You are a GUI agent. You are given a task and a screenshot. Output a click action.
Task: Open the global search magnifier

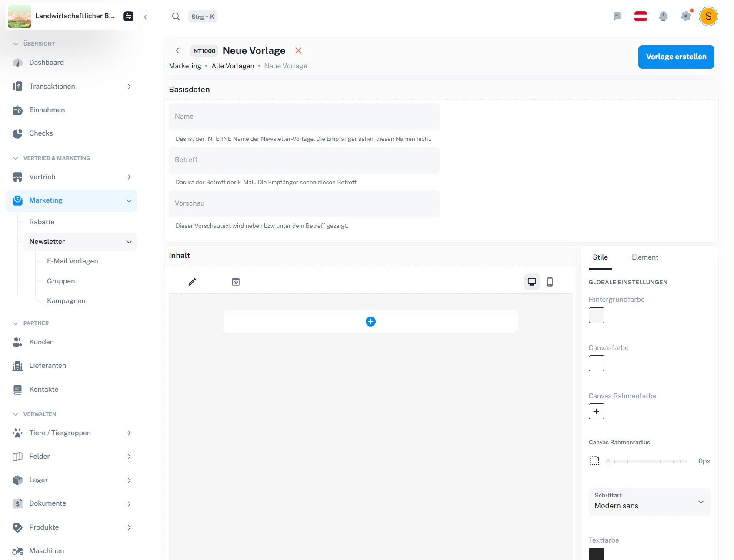tap(176, 16)
